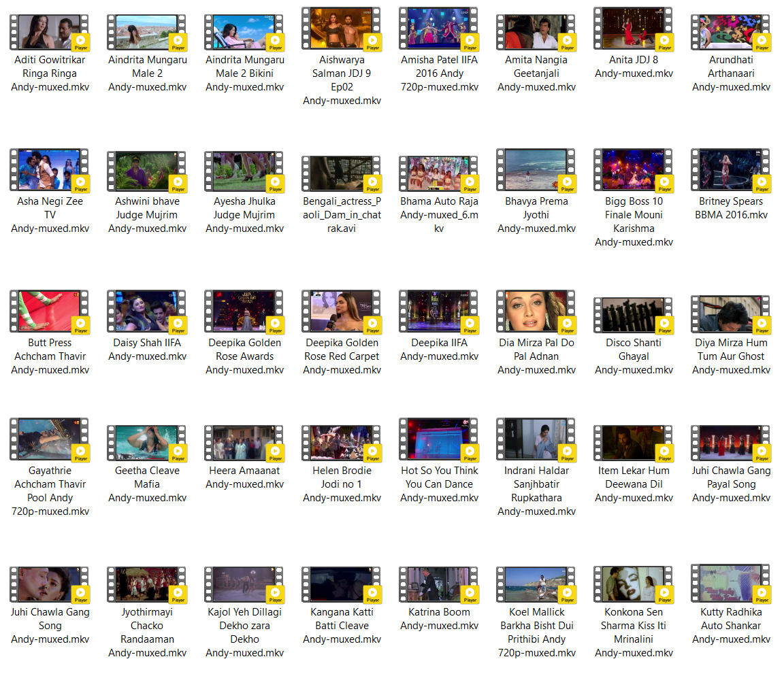Select the Aditi Gowitrikar Ringa Ringa video icon
The width and height of the screenshot is (784, 674).
(x=50, y=33)
